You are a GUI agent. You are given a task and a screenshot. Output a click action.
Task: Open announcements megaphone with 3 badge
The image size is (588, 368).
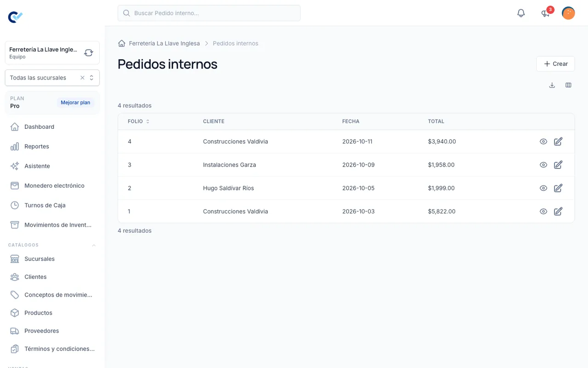[x=546, y=13]
